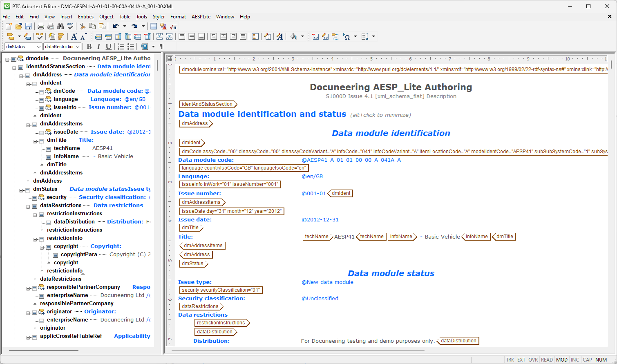Insert equation with square root icon
The image size is (617, 364).
pyautogui.click(x=173, y=26)
